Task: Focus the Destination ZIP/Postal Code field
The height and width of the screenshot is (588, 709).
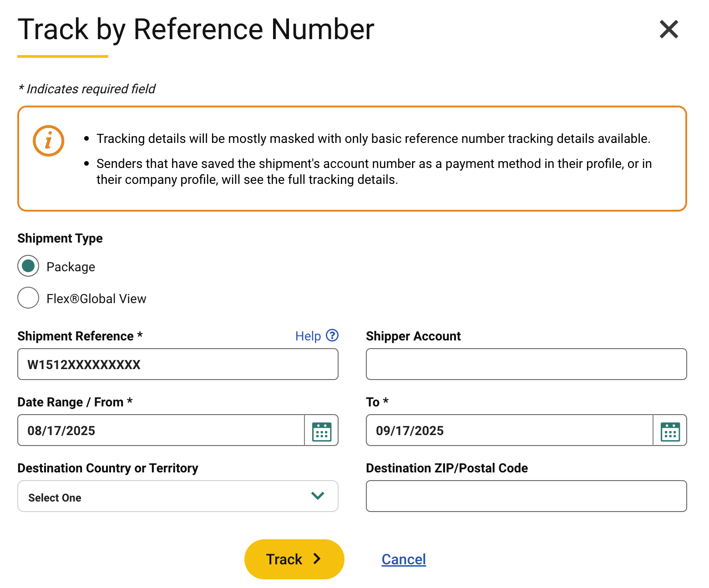Action: [526, 497]
